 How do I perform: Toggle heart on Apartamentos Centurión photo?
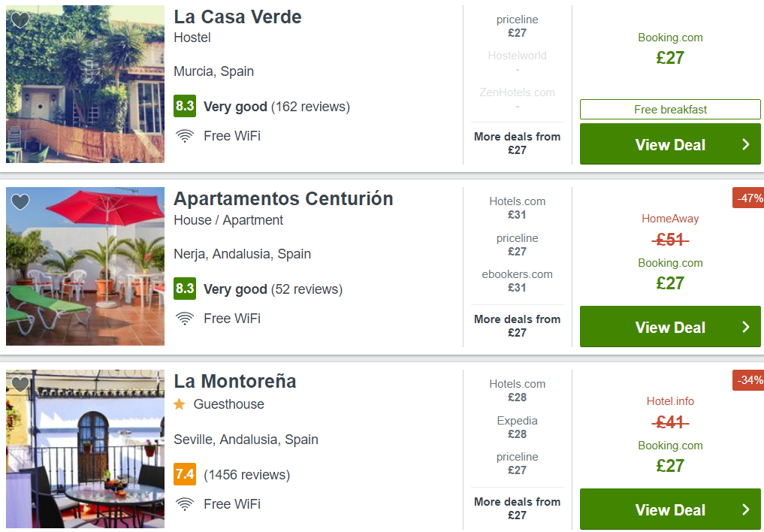20,201
